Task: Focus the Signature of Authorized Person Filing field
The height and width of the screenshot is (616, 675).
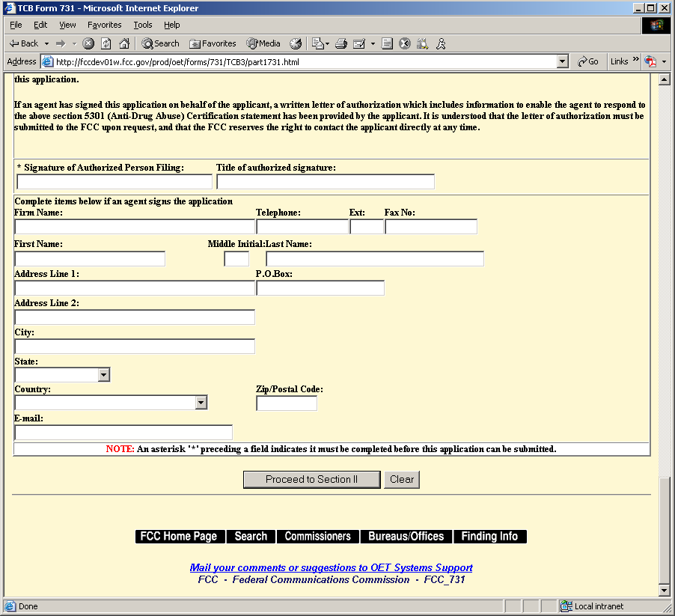Action: click(114, 182)
